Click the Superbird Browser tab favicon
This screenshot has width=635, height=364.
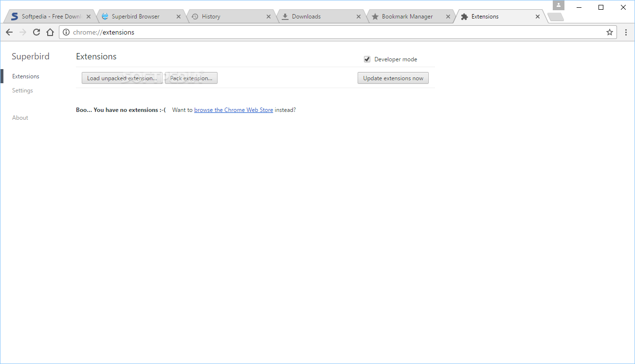coord(105,17)
